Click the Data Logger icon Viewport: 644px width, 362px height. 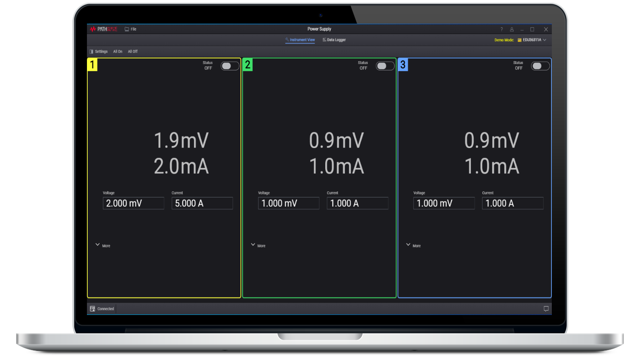click(x=324, y=40)
